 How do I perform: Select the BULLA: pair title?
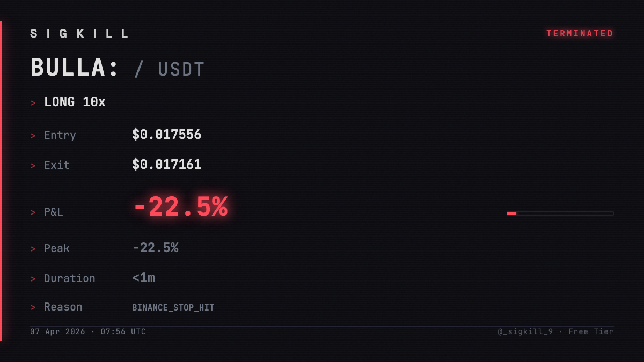point(75,68)
